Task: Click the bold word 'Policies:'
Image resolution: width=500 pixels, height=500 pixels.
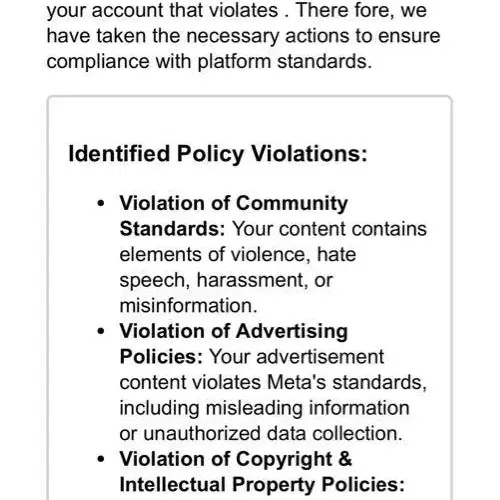Action: [x=161, y=357]
